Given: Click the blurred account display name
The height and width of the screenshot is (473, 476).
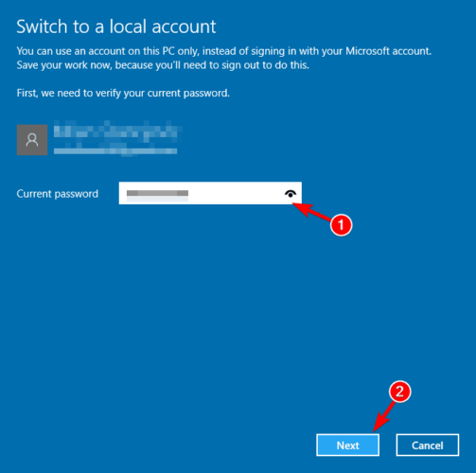Looking at the screenshot, I should pyautogui.click(x=116, y=131).
